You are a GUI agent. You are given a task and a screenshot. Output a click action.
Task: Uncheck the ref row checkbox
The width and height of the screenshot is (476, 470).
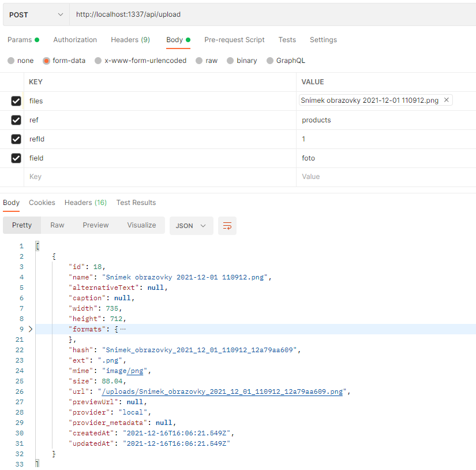click(16, 120)
